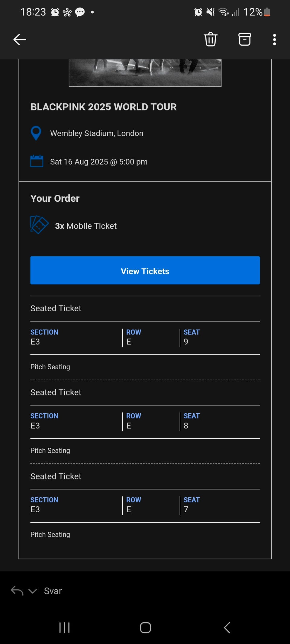Tap the Wembley Stadium, London venue text

[x=97, y=133]
